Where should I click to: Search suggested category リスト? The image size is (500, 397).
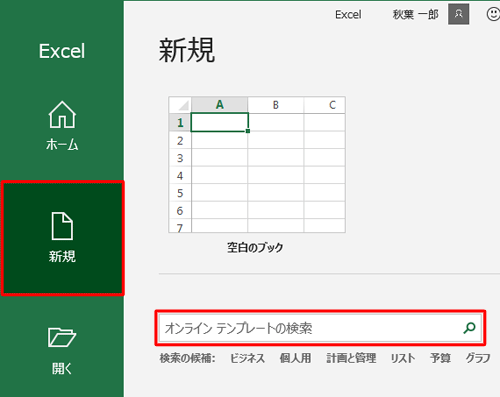(x=403, y=358)
